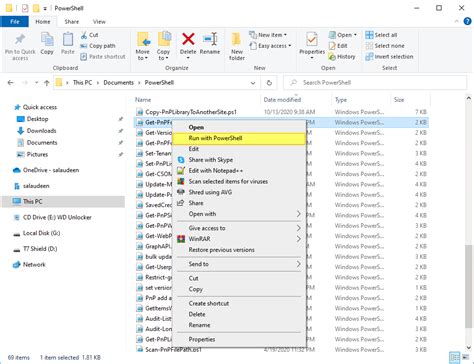Switch to the View ribbon tab
The image size is (474, 364).
click(x=99, y=22)
